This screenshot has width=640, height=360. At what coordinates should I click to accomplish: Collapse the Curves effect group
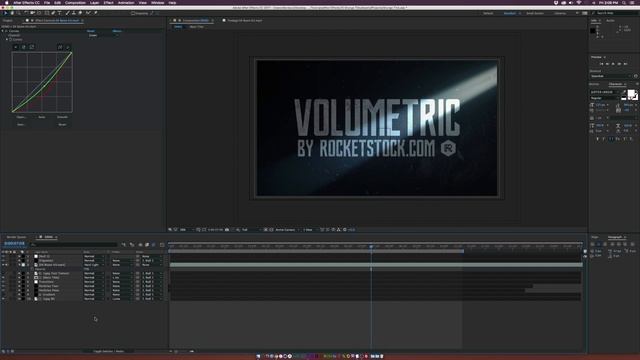click(x=2, y=31)
